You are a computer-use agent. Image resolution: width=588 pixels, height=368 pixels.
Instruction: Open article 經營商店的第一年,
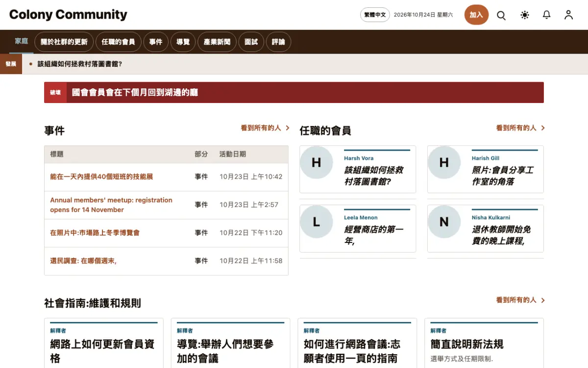(374, 235)
